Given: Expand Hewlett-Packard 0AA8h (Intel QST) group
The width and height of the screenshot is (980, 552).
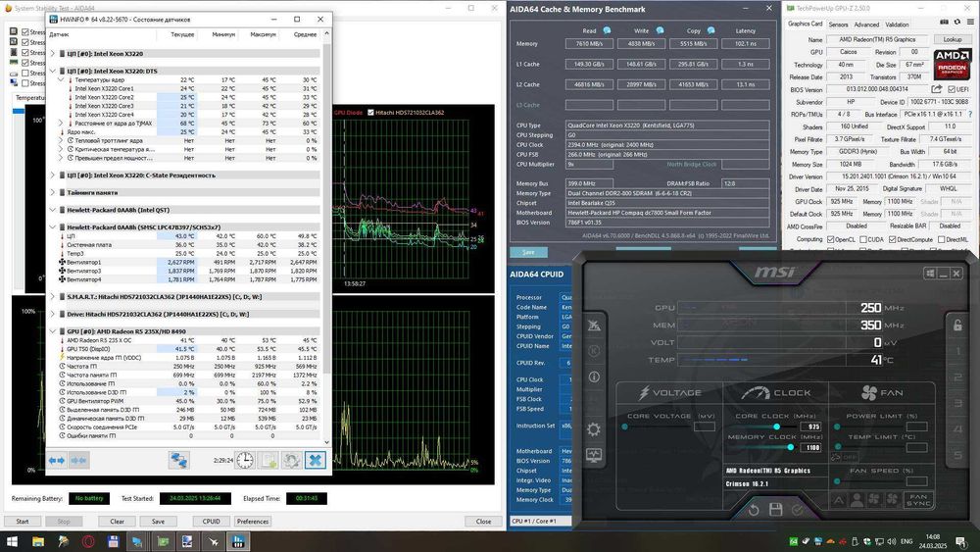Looking at the screenshot, I should click(x=53, y=210).
